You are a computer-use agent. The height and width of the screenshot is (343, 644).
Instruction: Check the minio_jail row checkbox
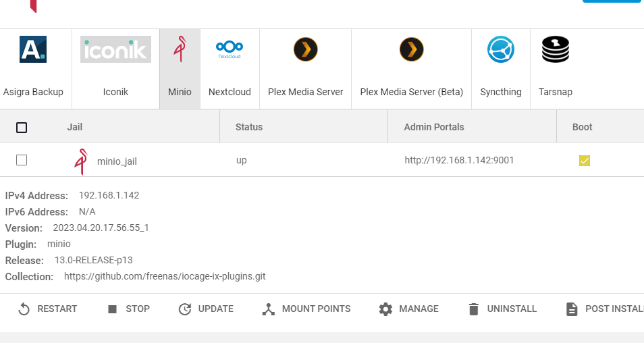(x=22, y=160)
